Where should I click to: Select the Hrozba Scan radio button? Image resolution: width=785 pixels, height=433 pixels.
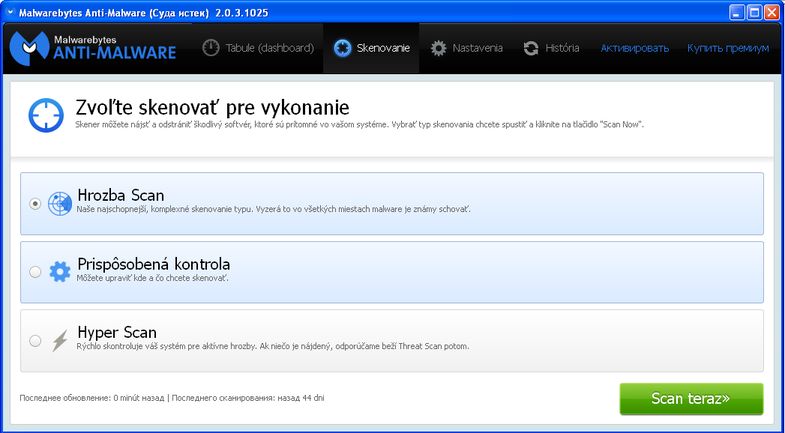click(36, 203)
